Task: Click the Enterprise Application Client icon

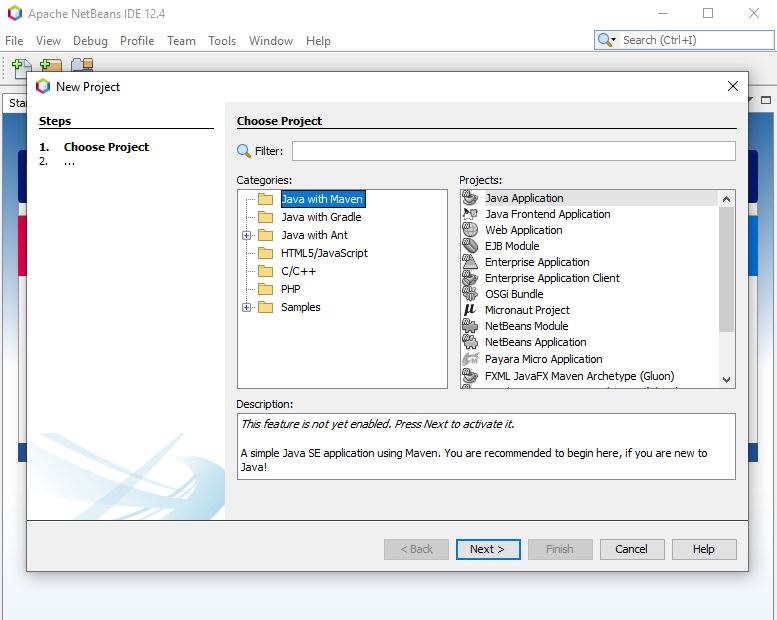Action: 470,278
